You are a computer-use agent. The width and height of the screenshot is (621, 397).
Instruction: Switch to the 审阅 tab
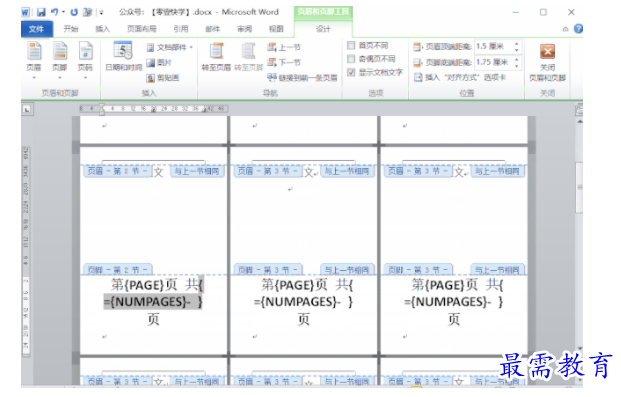[244, 29]
